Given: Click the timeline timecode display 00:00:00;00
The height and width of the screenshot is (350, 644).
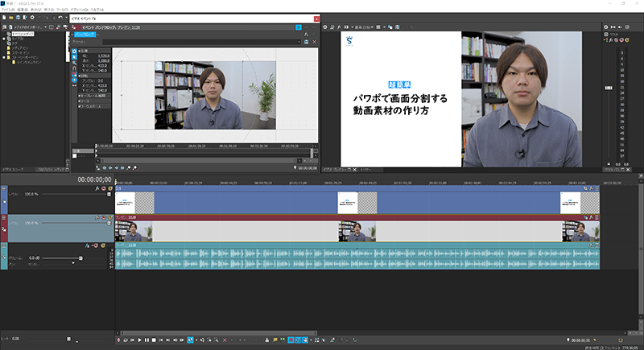Looking at the screenshot, I should click(x=94, y=179).
